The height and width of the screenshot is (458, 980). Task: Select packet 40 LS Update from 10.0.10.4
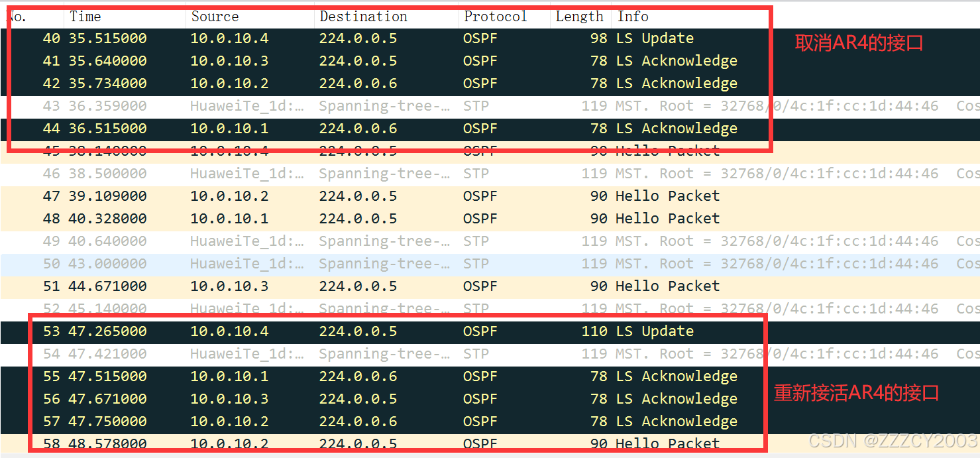pos(398,38)
